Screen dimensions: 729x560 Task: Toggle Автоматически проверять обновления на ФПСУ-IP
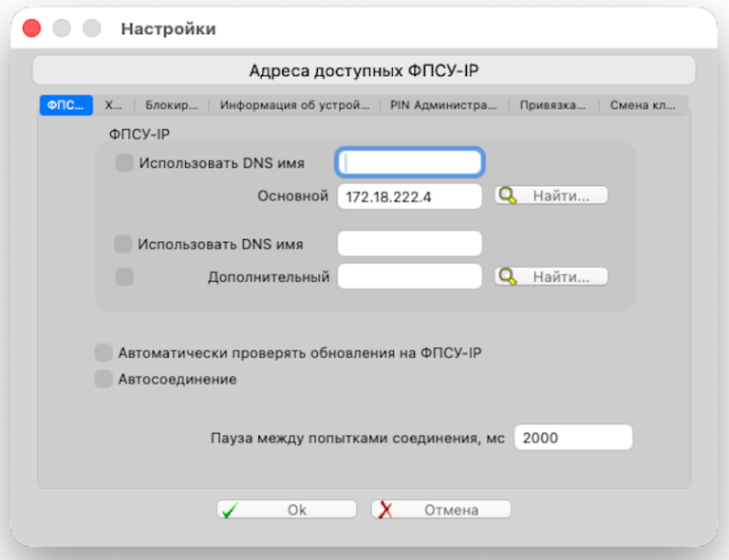point(103,353)
